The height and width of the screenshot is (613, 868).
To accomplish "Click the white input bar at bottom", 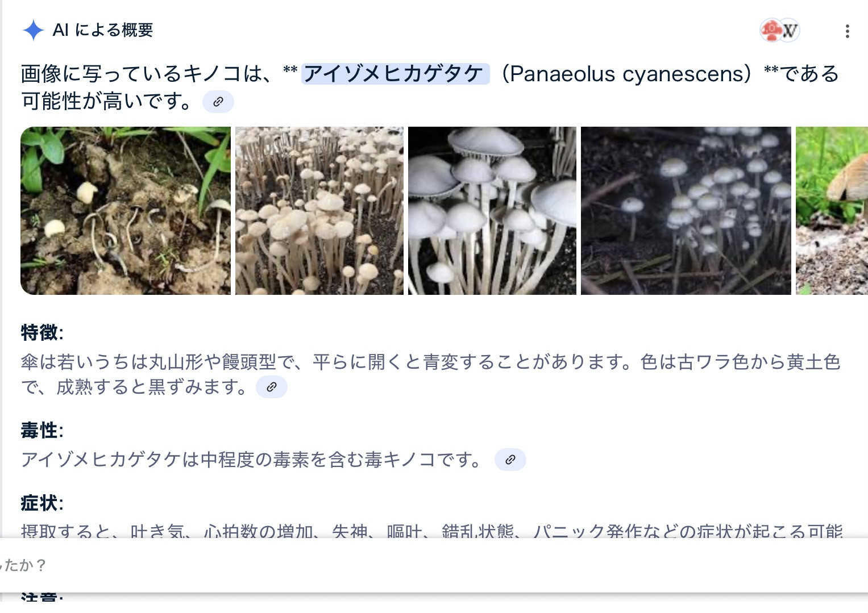I will [434, 565].
